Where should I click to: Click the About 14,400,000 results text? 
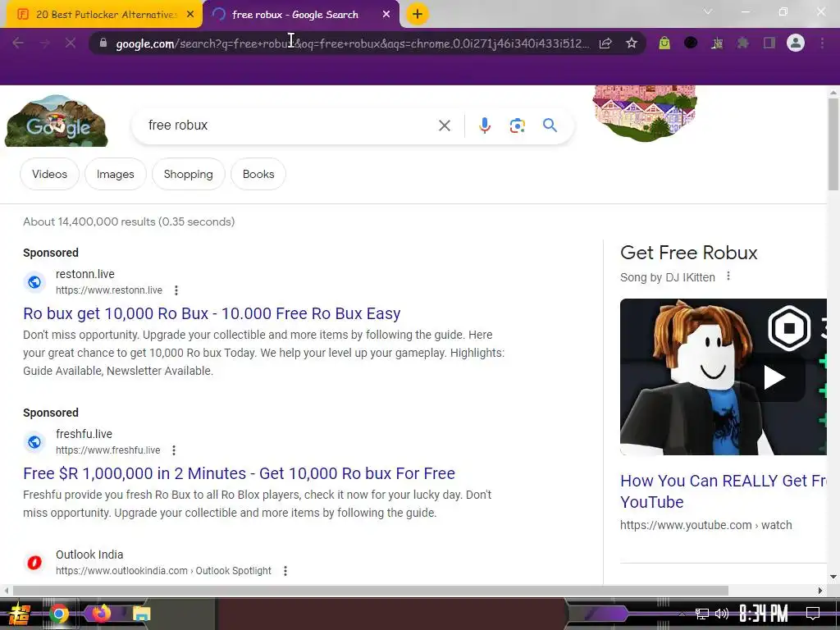point(129,221)
